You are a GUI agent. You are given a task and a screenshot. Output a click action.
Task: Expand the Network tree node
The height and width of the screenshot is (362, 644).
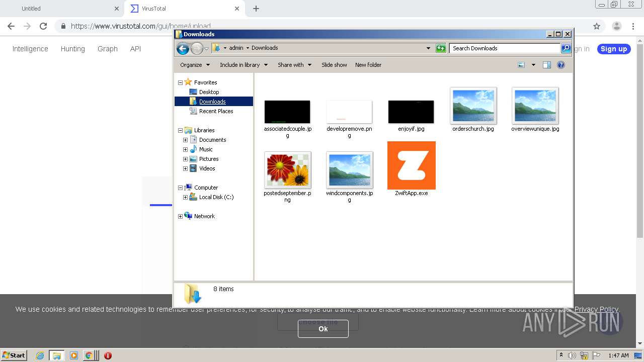coord(180,216)
